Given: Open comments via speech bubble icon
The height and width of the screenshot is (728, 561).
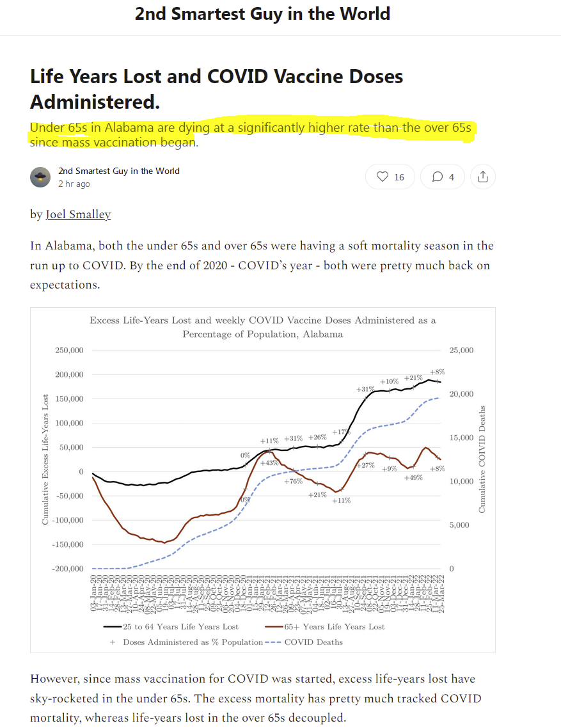Looking at the screenshot, I should pyautogui.click(x=438, y=177).
